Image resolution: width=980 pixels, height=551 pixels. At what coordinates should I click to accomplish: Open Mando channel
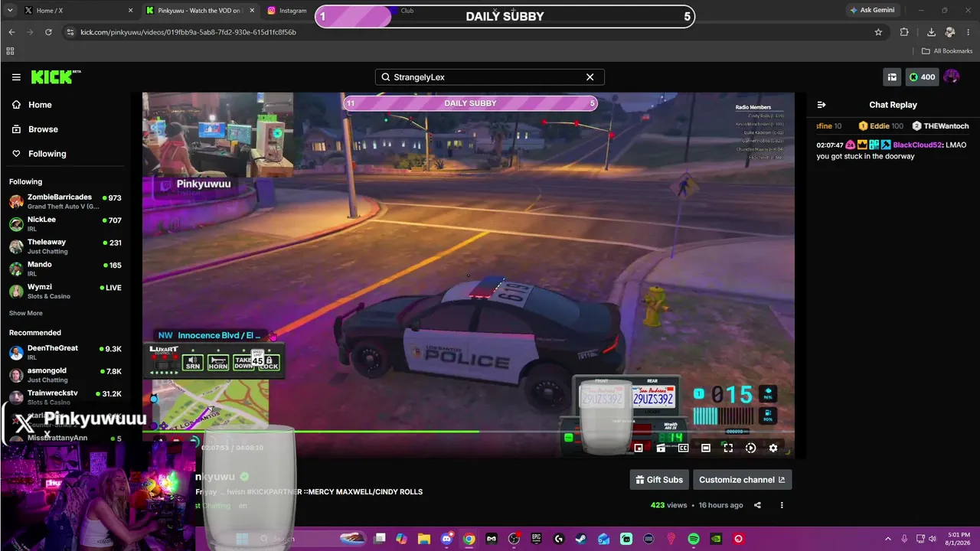point(66,269)
